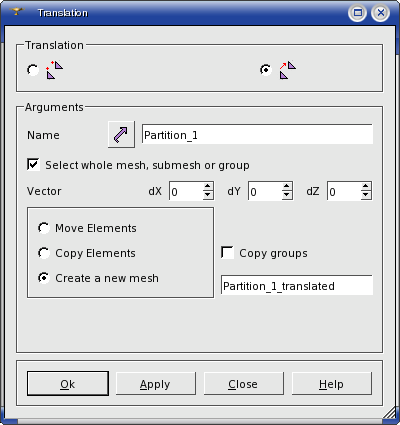The height and width of the screenshot is (425, 400).
Task: Enable the Copy groups checkbox
Action: (227, 252)
